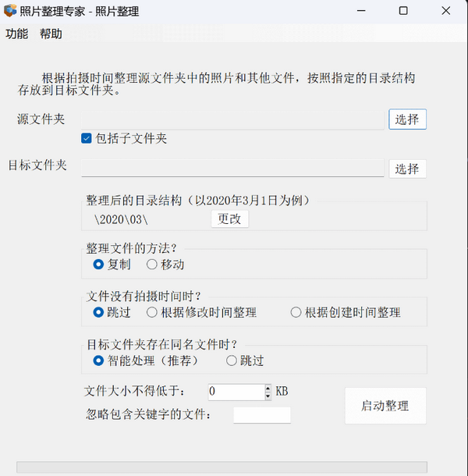Click the ignore-keyword text field

point(262,414)
